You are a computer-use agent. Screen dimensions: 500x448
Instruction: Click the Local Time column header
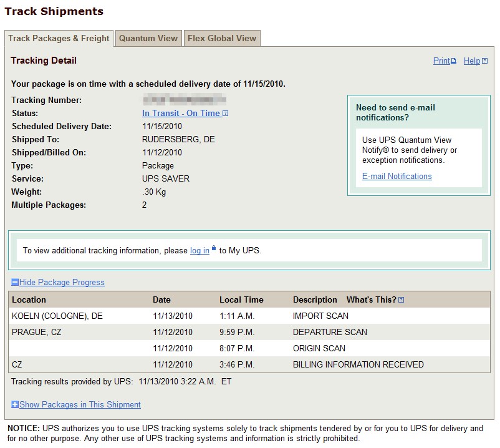pyautogui.click(x=241, y=299)
